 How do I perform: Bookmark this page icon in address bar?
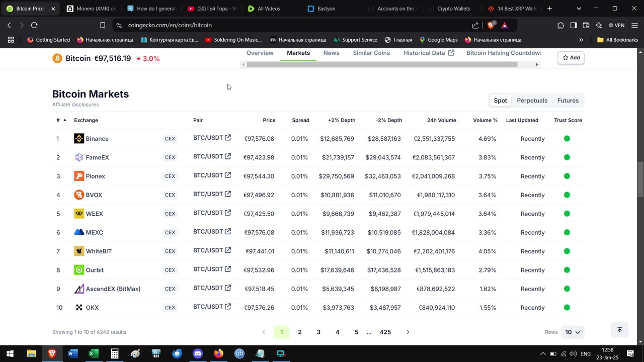click(103, 25)
